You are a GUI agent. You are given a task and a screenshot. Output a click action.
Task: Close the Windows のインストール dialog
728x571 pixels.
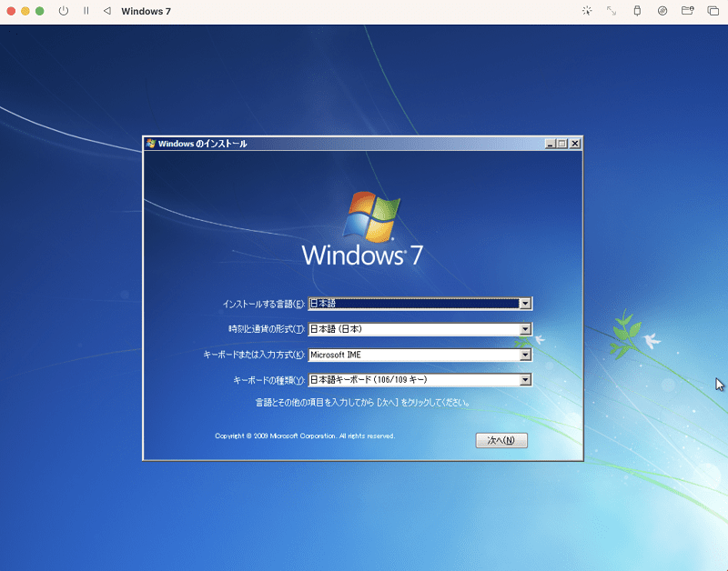tap(575, 144)
